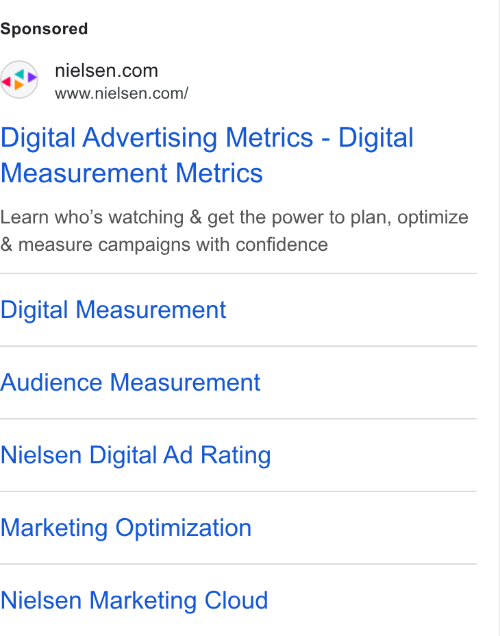
Task: Visit the Marketing Optimization sitelink
Action: tap(126, 527)
